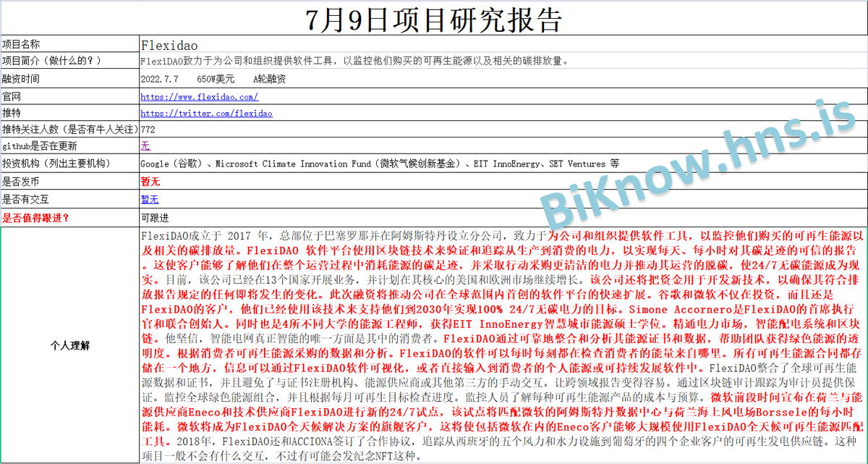Select the 'github是否在更新' label cell
The width and height of the screenshot is (868, 464).
[x=69, y=147]
